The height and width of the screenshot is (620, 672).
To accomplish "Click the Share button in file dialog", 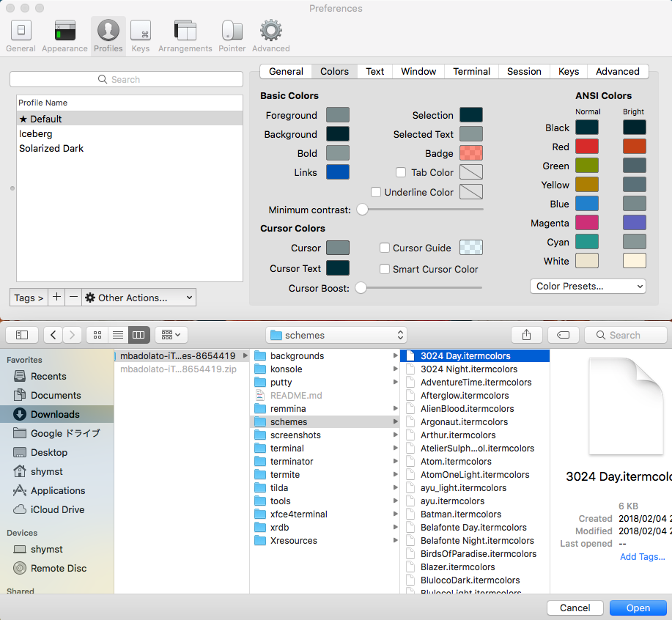I will click(x=527, y=335).
